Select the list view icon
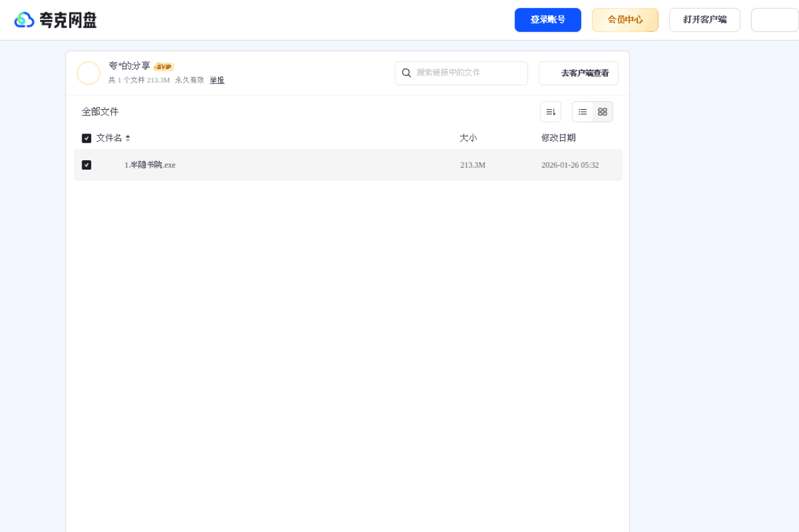Screen dimensions: 799x532 (582, 112)
